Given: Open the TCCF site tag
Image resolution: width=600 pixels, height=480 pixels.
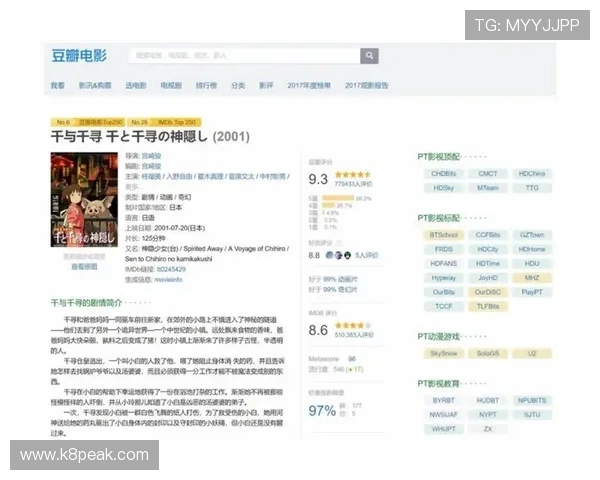Looking at the screenshot, I should (444, 306).
